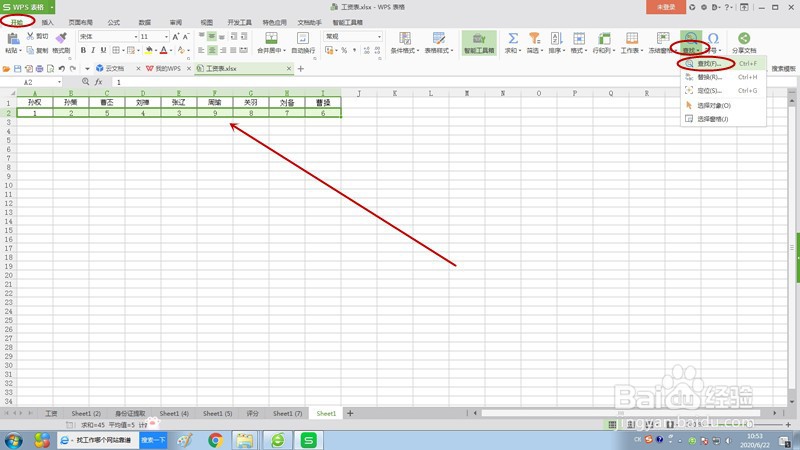Open the Paste (粘贴) dropdown arrow
This screenshot has width=800, height=450.
(20, 51)
